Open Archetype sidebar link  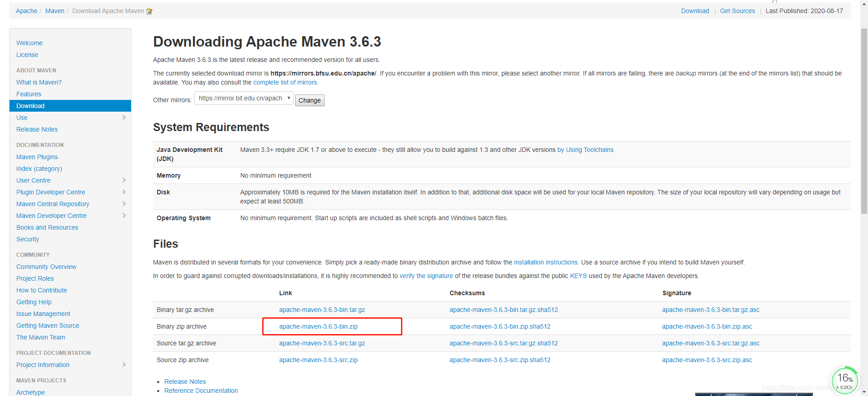click(x=30, y=392)
